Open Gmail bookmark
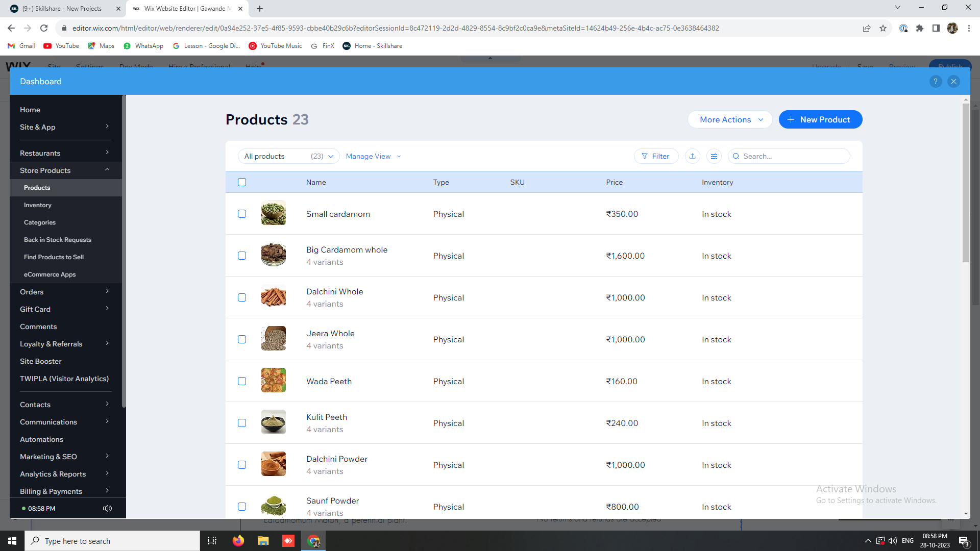This screenshot has height=551, width=980. tap(21, 46)
